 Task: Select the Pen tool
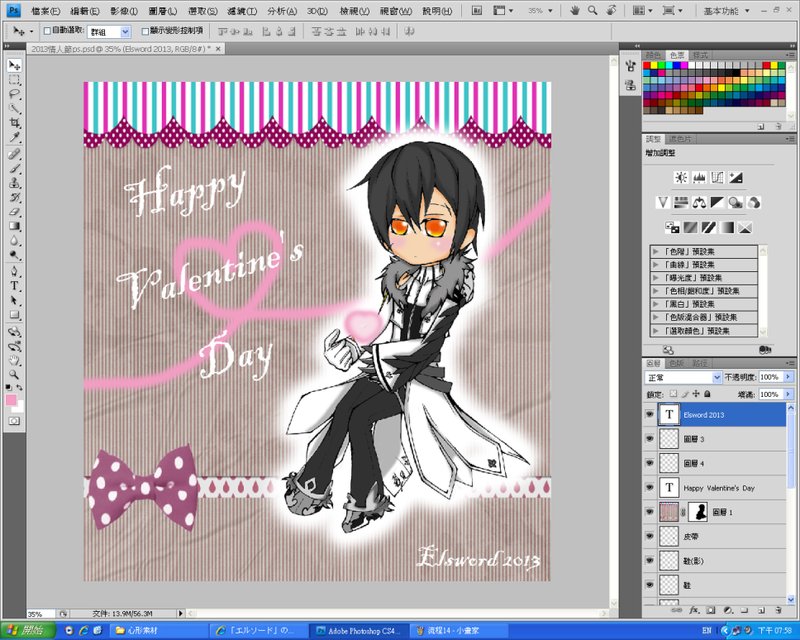[14, 271]
